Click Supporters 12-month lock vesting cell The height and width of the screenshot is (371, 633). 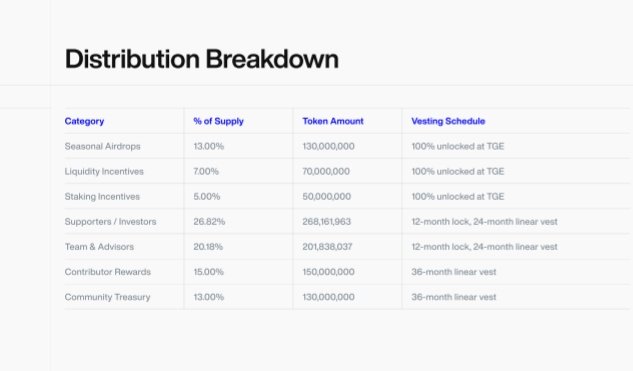pyautogui.click(x=484, y=222)
